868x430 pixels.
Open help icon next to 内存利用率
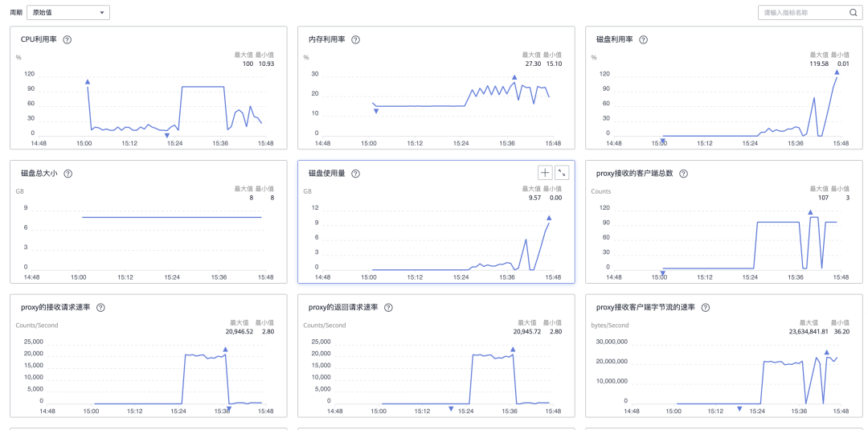point(356,40)
